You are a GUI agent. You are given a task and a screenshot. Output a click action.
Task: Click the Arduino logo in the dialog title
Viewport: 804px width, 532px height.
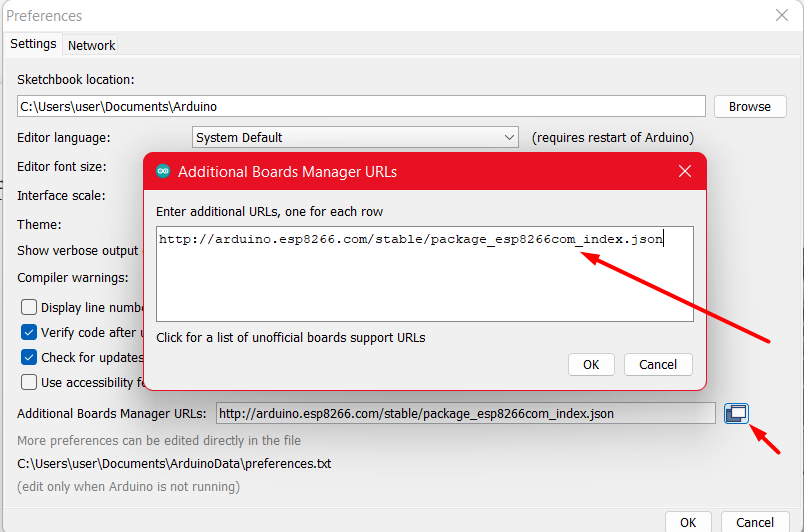tap(163, 171)
